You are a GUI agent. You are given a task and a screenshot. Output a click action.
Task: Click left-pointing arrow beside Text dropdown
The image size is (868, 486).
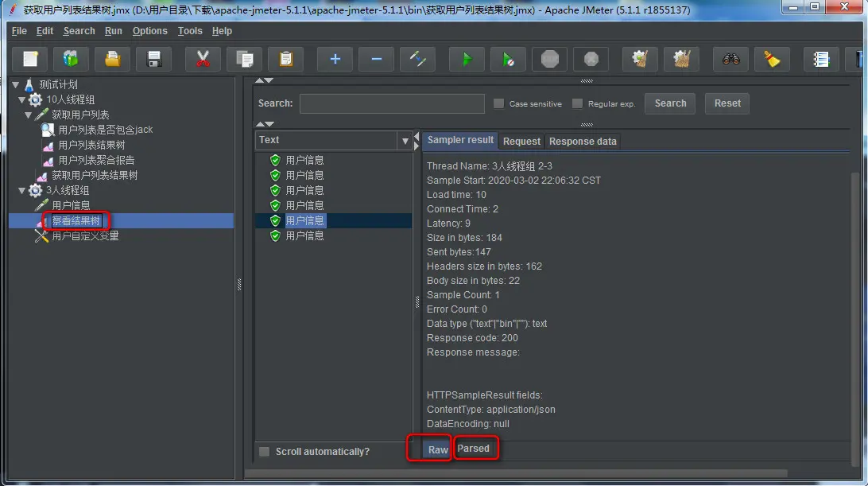417,136
